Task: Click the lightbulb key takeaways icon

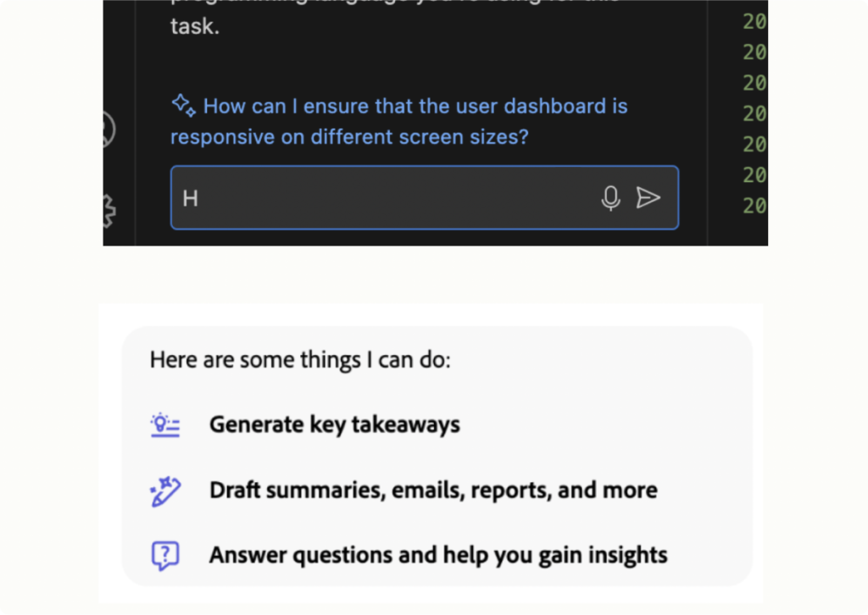Action: pos(165,425)
